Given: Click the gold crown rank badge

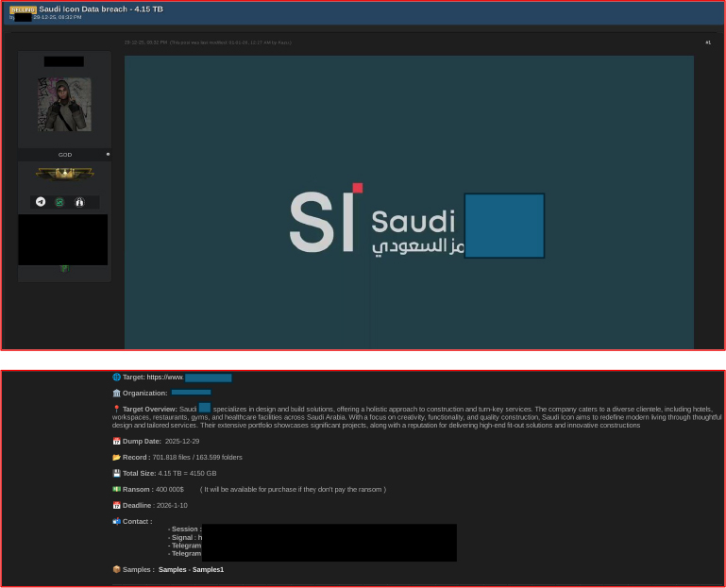Looking at the screenshot, I should [x=64, y=173].
